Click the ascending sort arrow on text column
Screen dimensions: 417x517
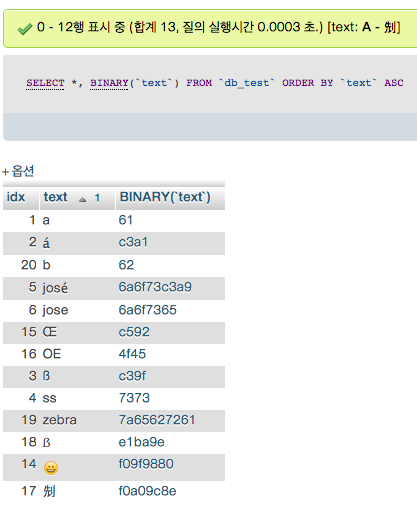click(82, 199)
